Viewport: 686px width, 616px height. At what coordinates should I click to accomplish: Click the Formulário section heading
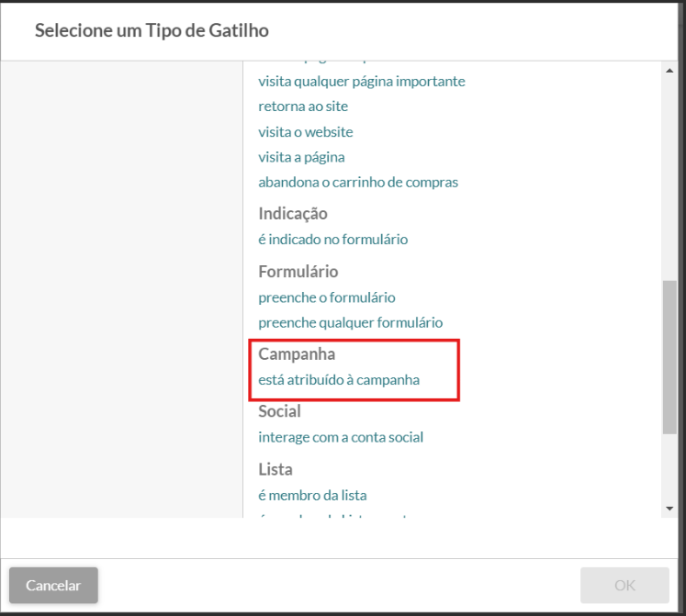(x=298, y=272)
